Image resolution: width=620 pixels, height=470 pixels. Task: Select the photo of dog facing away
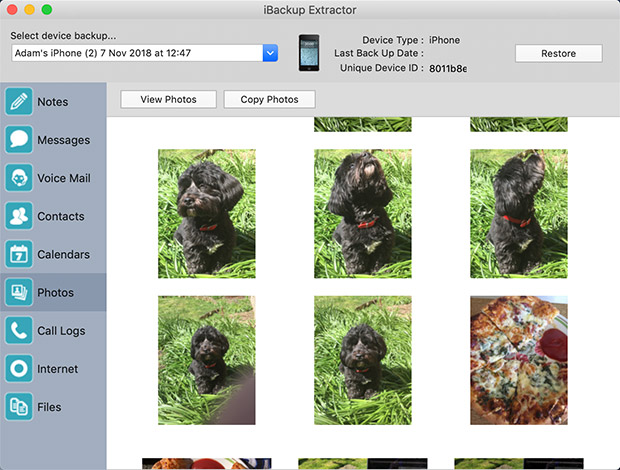click(519, 213)
